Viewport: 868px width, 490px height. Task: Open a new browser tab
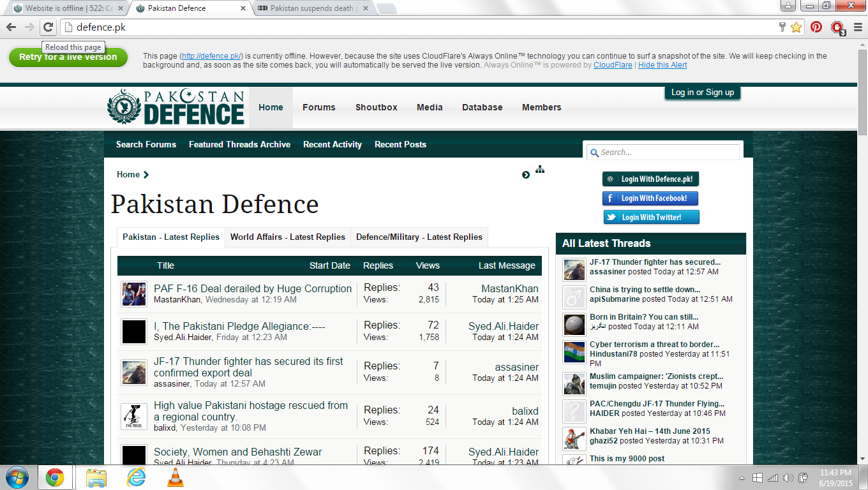point(387,8)
